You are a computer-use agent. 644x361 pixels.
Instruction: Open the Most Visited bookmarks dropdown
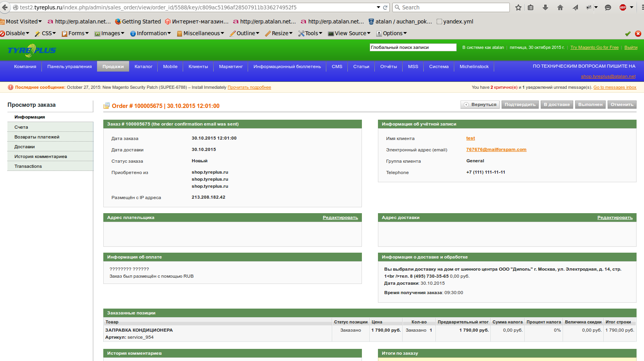pyautogui.click(x=21, y=22)
